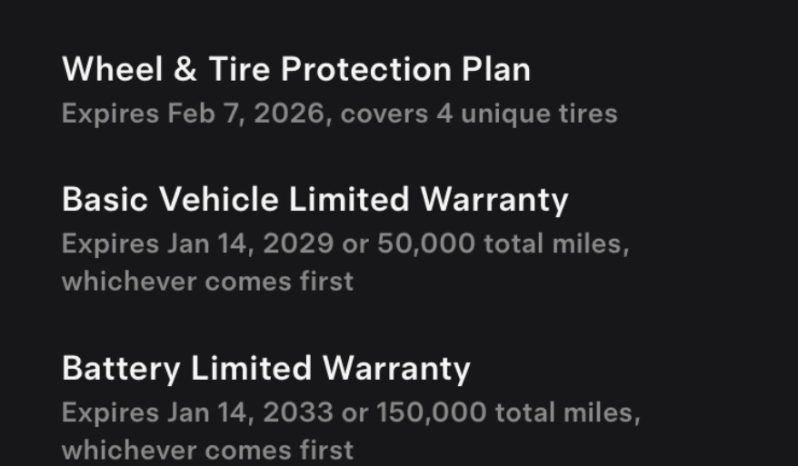Click the 'Expires Feb 7, 2026' detail line
This screenshot has width=798, height=466.
tap(193, 113)
